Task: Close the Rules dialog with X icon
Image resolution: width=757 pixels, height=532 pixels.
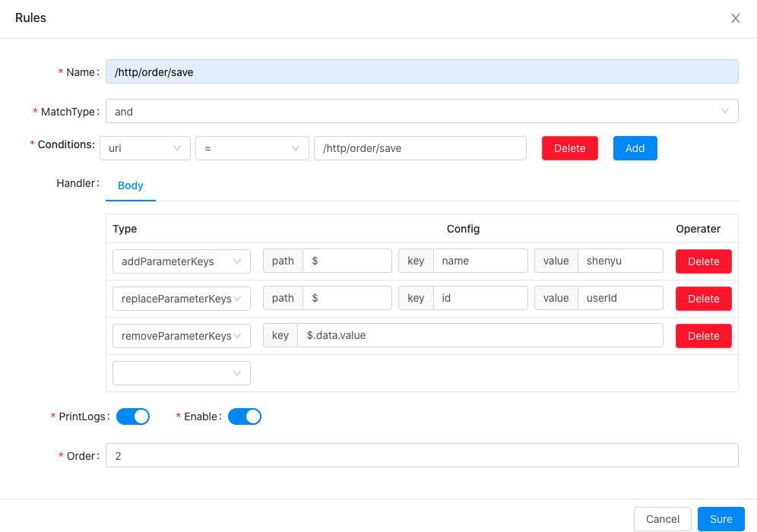Action: 735,18
